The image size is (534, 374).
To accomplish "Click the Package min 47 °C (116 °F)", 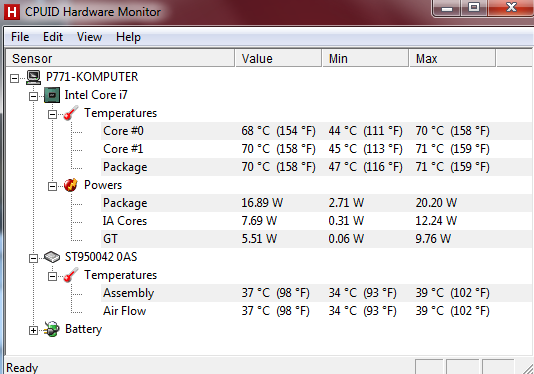I will pyautogui.click(x=366, y=167).
